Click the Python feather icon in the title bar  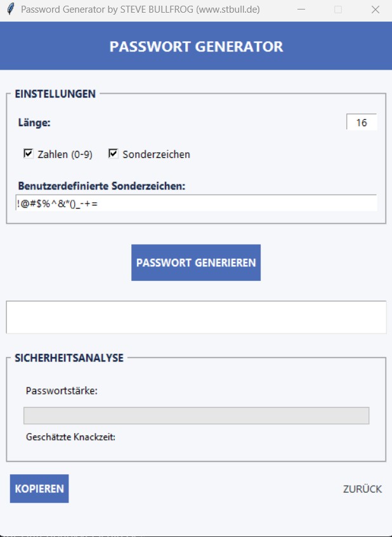(x=9, y=10)
